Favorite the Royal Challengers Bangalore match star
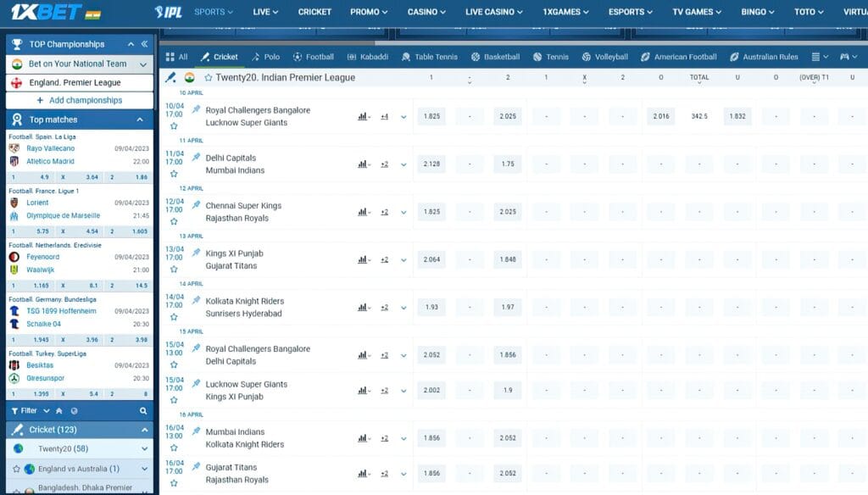868x495 pixels. [175, 124]
